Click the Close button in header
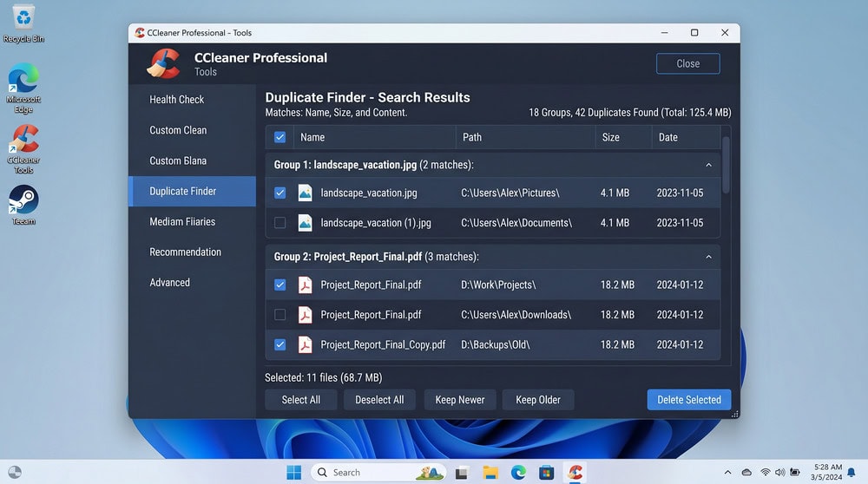The width and height of the screenshot is (868, 484). pos(688,63)
